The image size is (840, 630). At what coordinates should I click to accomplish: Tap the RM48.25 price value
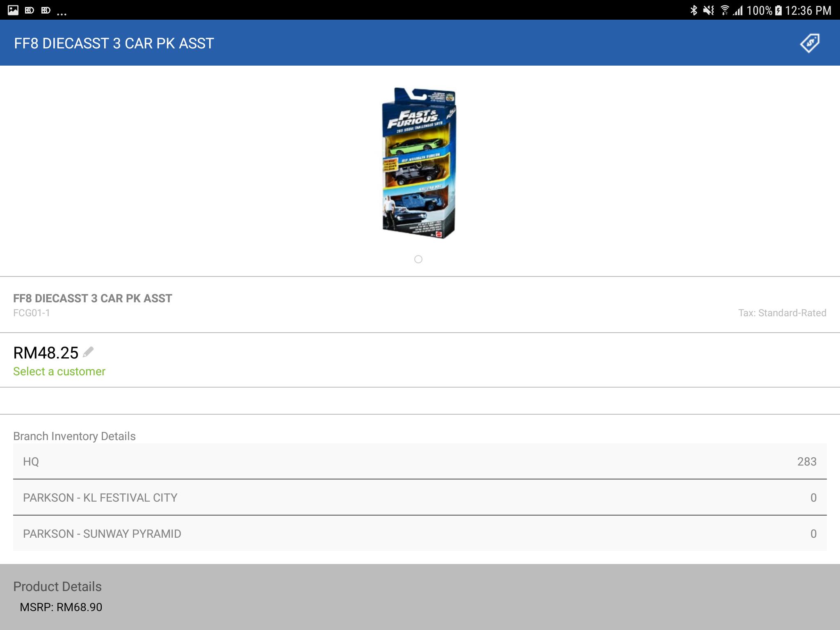click(46, 353)
